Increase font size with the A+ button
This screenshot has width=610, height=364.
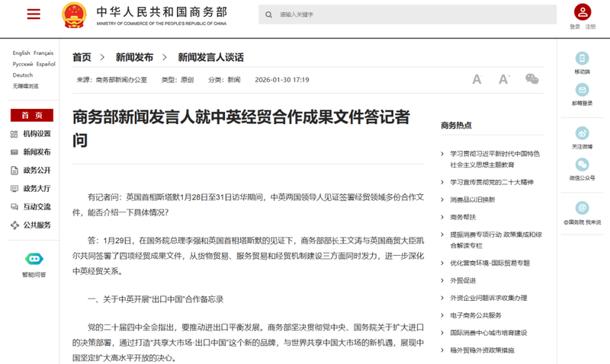point(504,79)
